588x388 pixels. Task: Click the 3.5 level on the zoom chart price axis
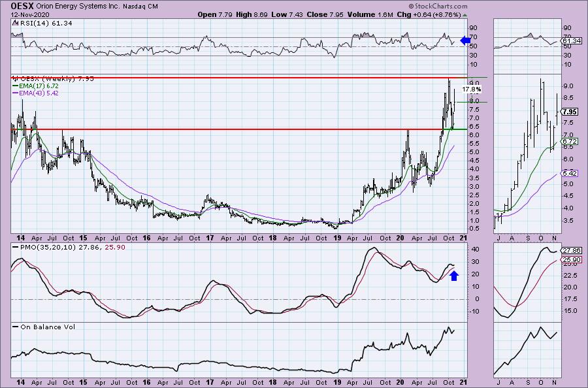tap(568, 220)
